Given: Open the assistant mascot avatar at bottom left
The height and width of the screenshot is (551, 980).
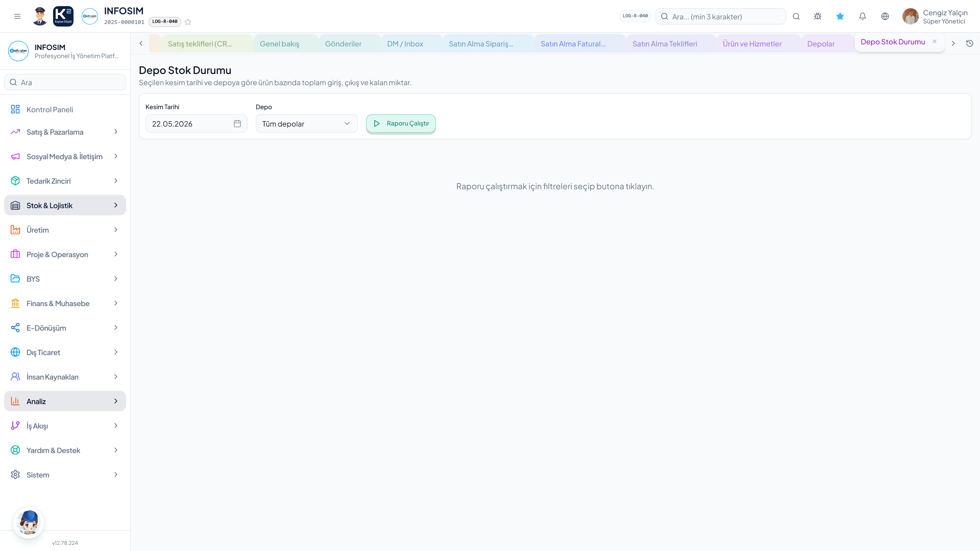Looking at the screenshot, I should point(29,522).
